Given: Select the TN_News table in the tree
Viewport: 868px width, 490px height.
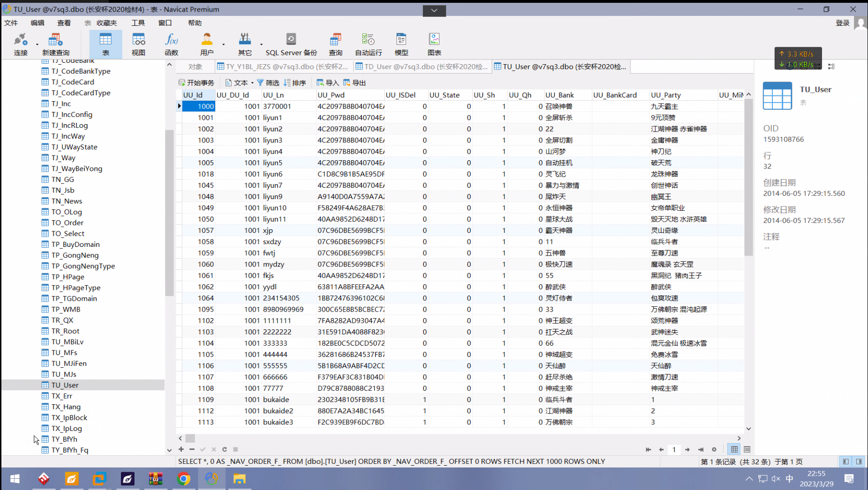Looking at the screenshot, I should (x=67, y=201).
